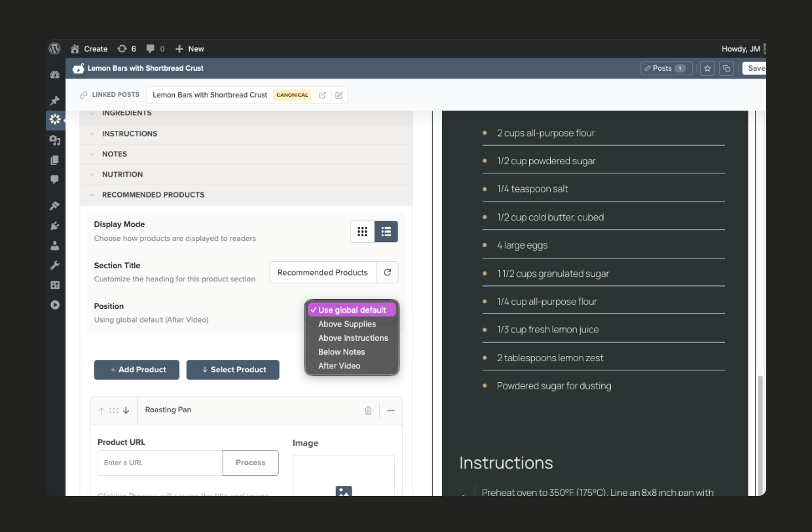Image resolution: width=812 pixels, height=532 pixels.
Task: Click the Enter a URL field
Action: (x=160, y=463)
